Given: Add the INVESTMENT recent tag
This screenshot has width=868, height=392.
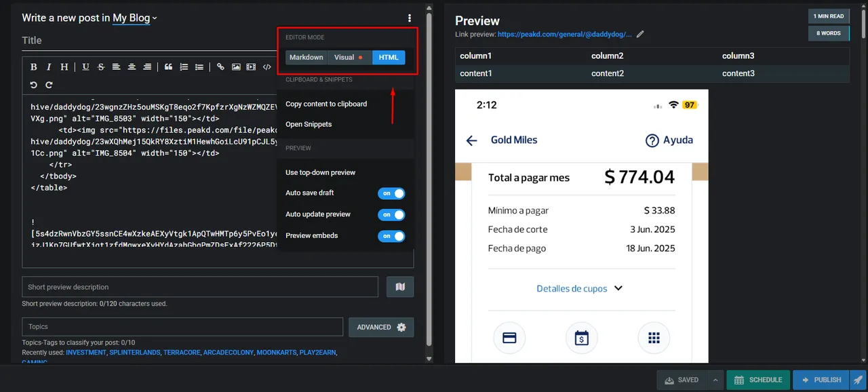Looking at the screenshot, I should 86,353.
